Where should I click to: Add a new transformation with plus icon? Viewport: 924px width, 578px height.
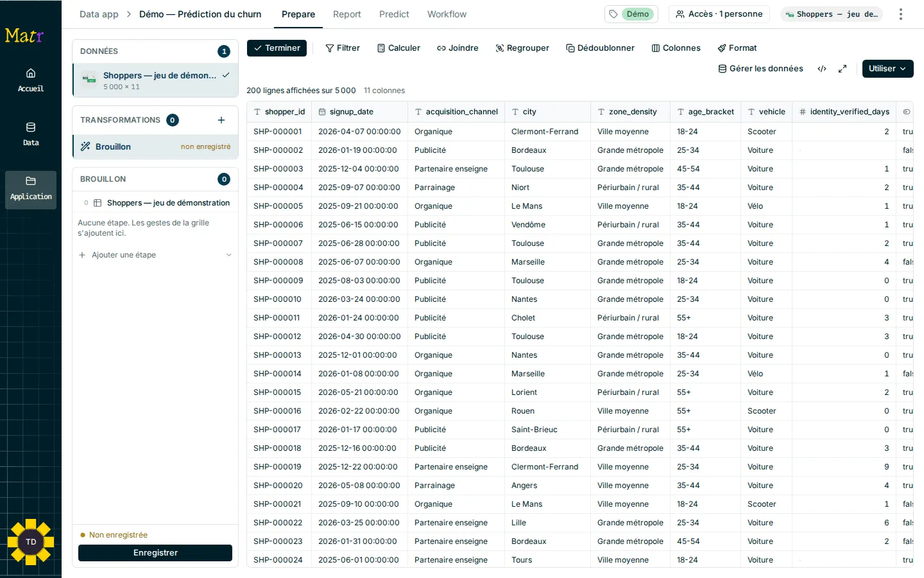(221, 120)
